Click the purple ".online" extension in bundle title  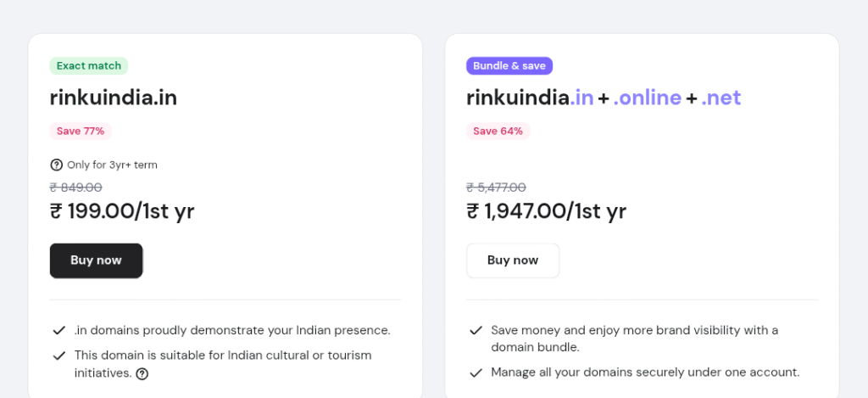pyautogui.click(x=648, y=98)
